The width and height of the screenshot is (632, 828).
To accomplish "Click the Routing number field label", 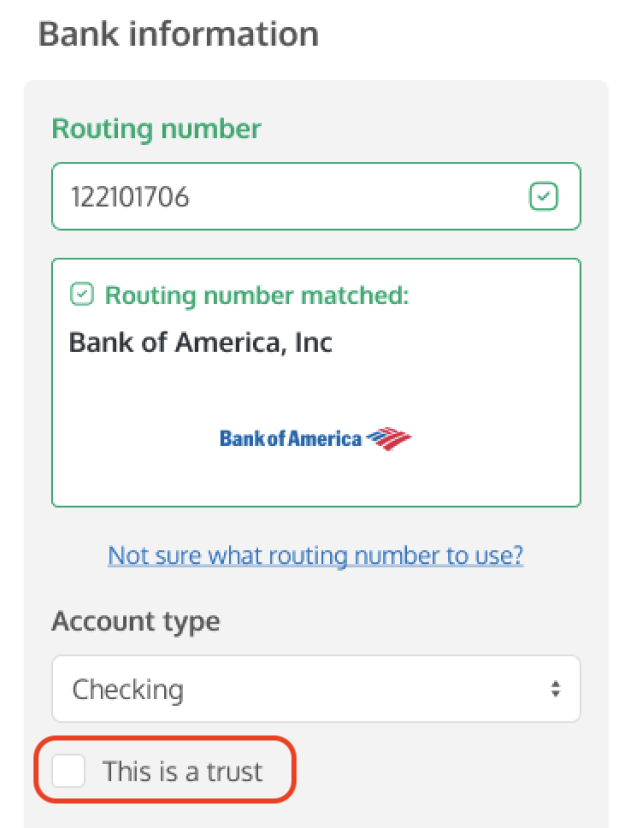I will point(156,129).
